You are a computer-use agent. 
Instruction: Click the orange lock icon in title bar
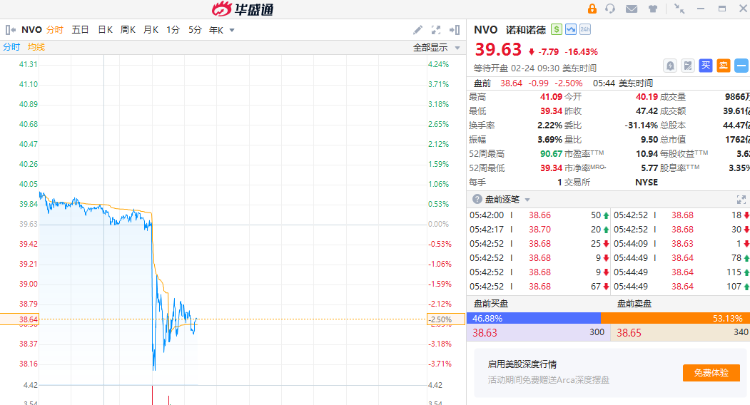tap(592, 9)
